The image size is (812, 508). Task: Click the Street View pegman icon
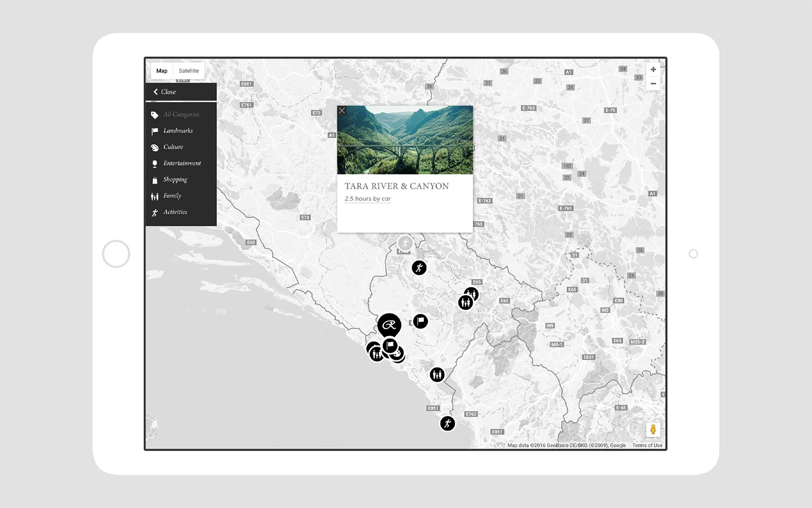point(653,429)
